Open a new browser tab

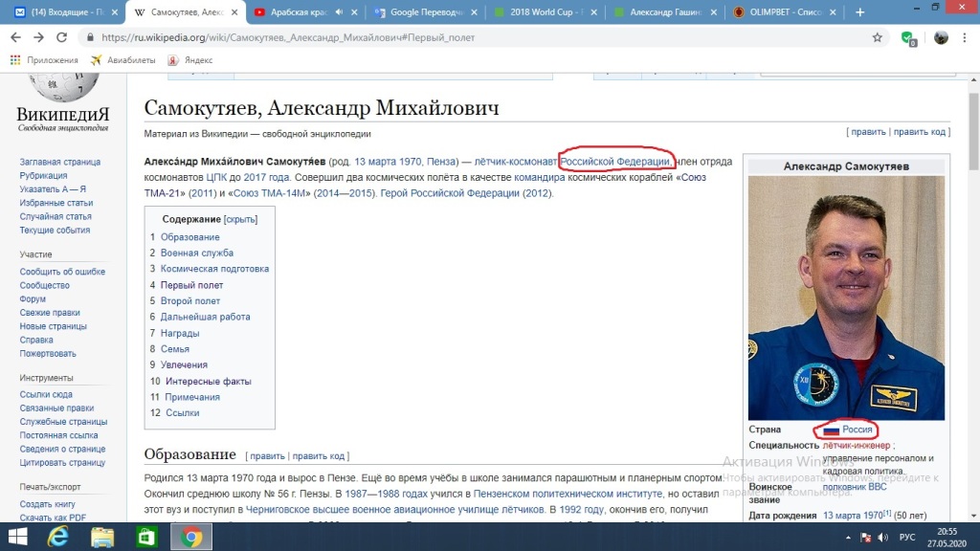click(860, 11)
